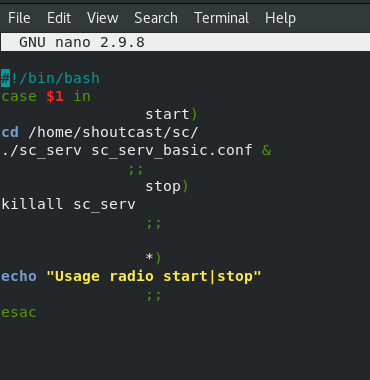Open the Help menu
This screenshot has height=380, width=370.
coord(280,18)
